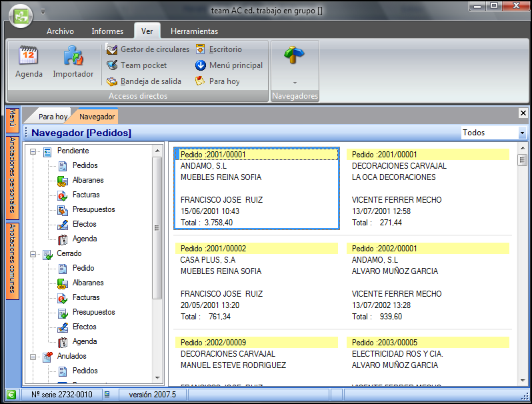The width and height of the screenshot is (532, 404).
Task: Expand the Navegadores dropdown arrow
Action: pos(295,83)
